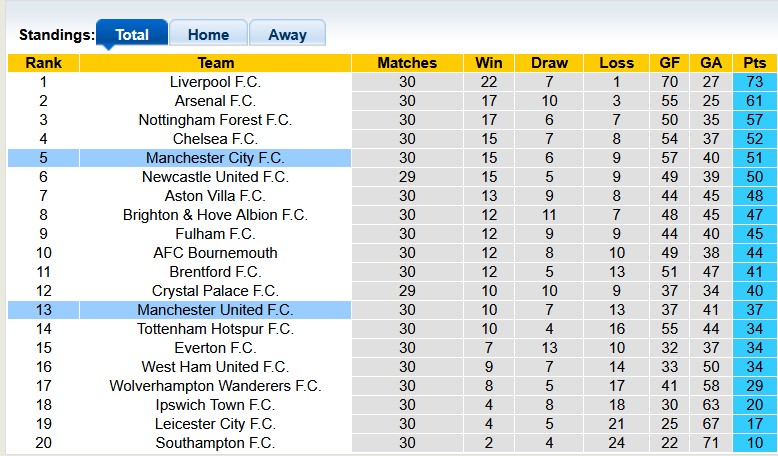Click the highlighted Manchester United F.C. row
This screenshot has height=456, width=778.
(215, 310)
